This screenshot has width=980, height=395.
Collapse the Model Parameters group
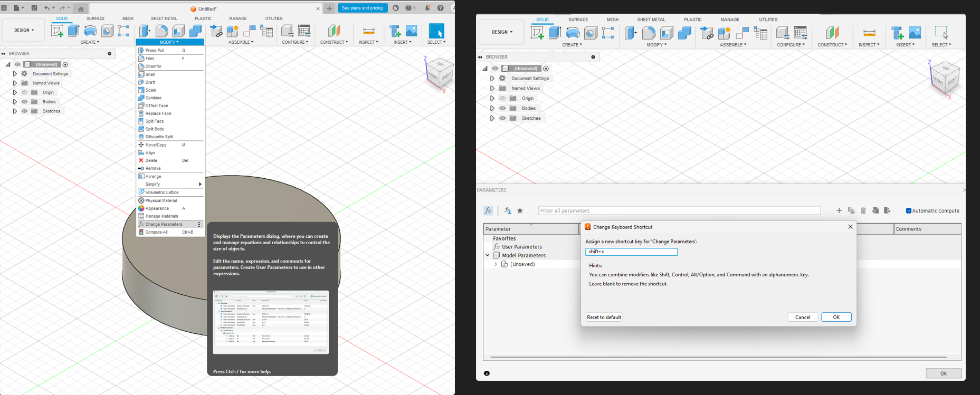coord(488,255)
